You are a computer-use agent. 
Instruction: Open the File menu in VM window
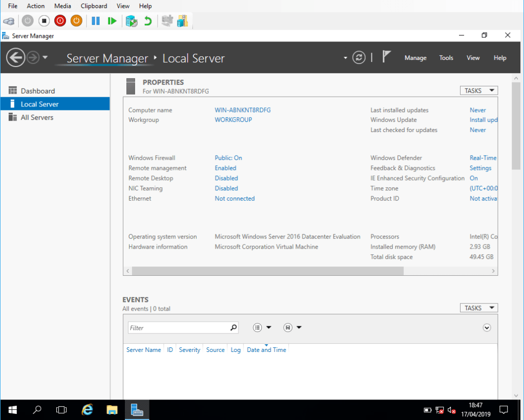point(13,6)
